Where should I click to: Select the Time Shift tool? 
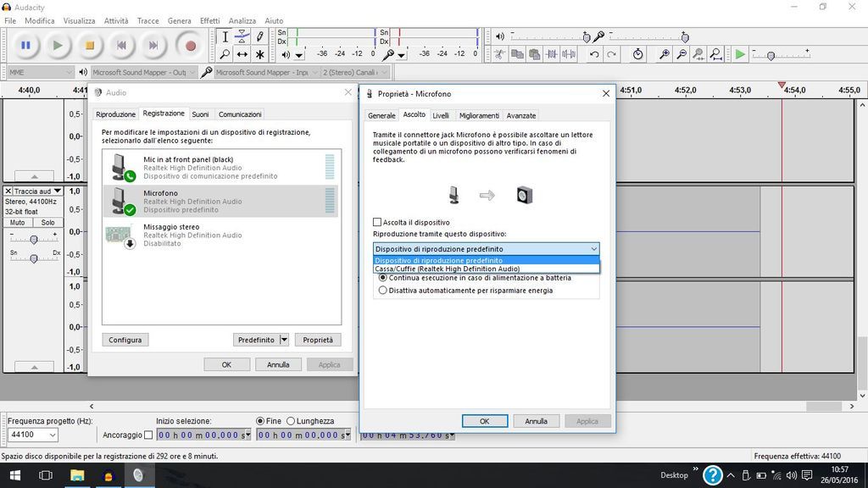click(242, 54)
